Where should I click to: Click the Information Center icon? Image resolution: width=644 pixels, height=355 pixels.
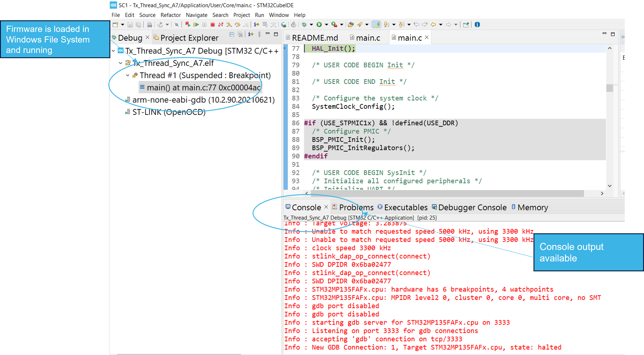477,24
